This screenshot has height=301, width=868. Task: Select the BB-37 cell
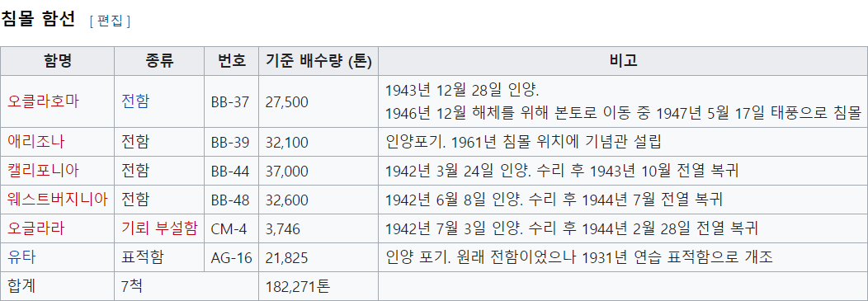point(230,101)
